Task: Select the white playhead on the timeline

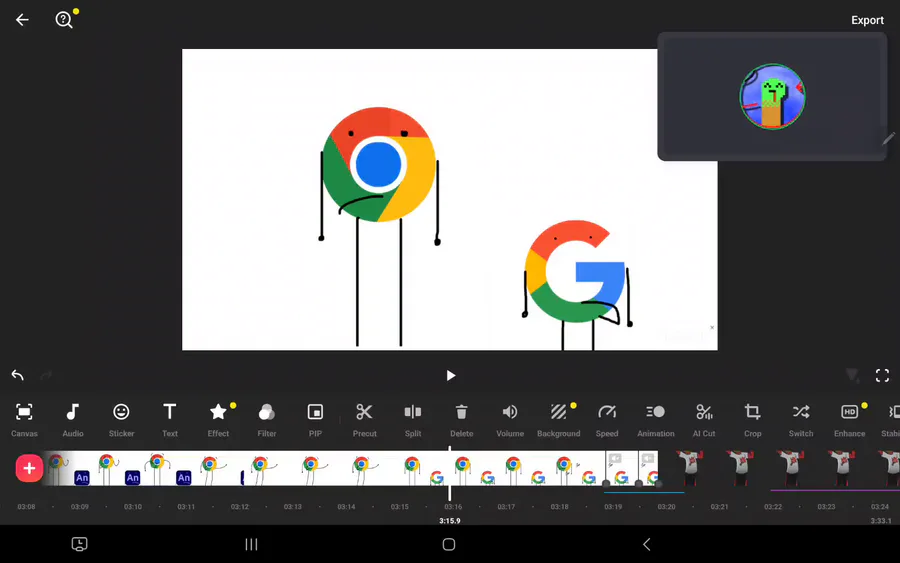Action: (x=449, y=474)
